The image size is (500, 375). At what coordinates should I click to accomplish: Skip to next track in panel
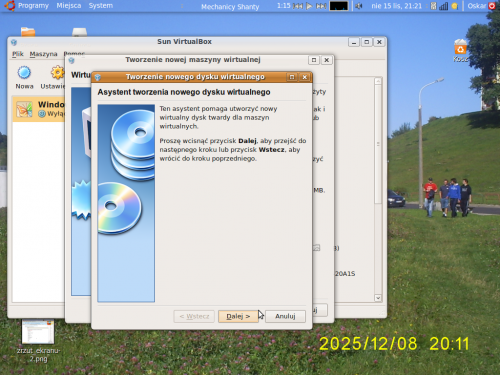(x=321, y=6)
